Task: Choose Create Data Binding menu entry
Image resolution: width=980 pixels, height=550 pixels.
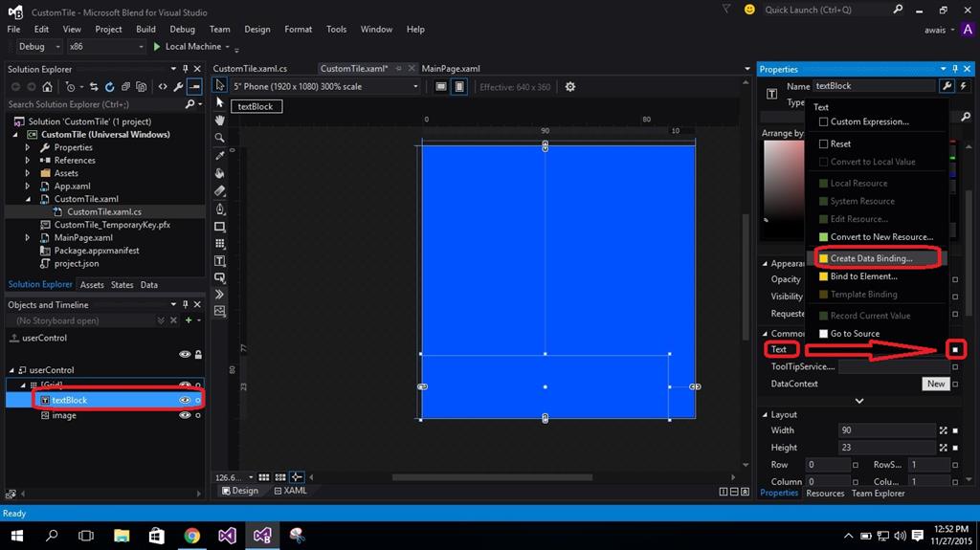Action: click(x=871, y=258)
